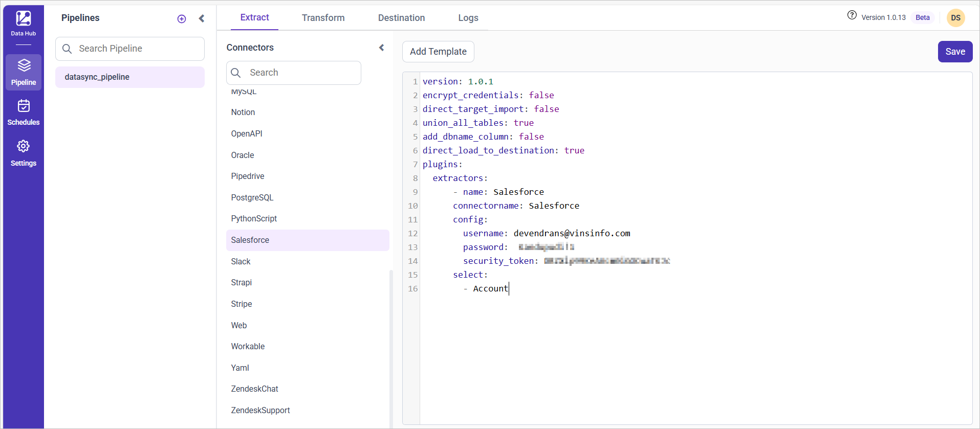Click the Connectors search field
The image size is (980, 429).
click(294, 73)
